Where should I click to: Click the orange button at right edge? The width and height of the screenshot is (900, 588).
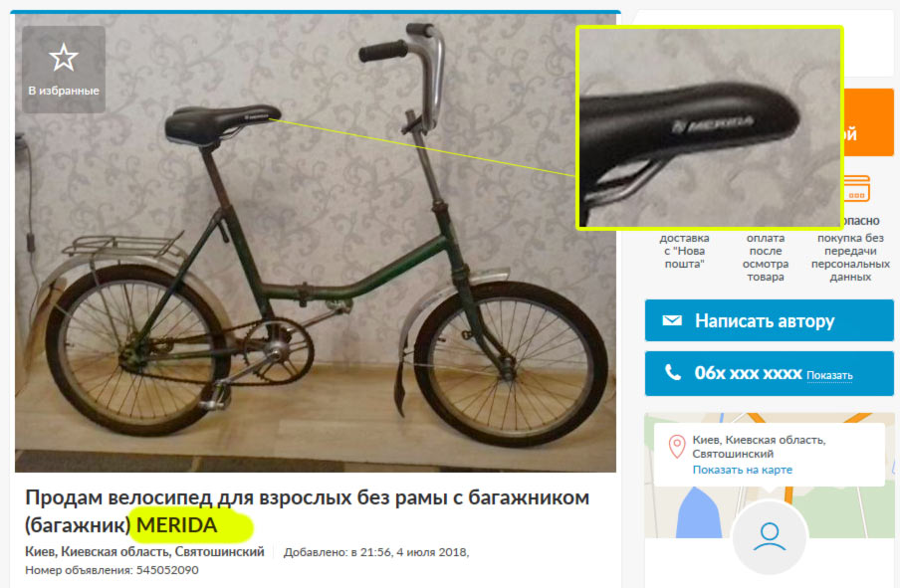tap(868, 122)
